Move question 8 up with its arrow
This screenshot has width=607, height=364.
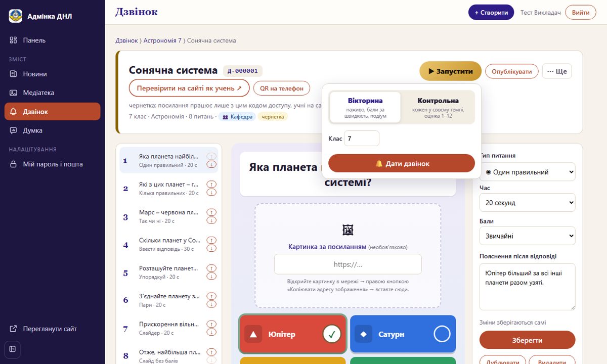[211, 351]
